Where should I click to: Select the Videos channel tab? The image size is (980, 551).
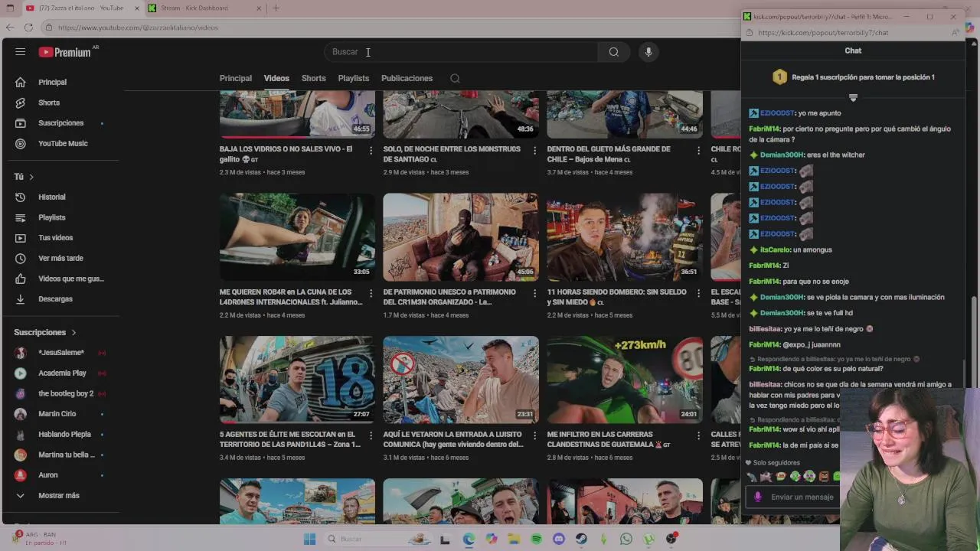[276, 78]
